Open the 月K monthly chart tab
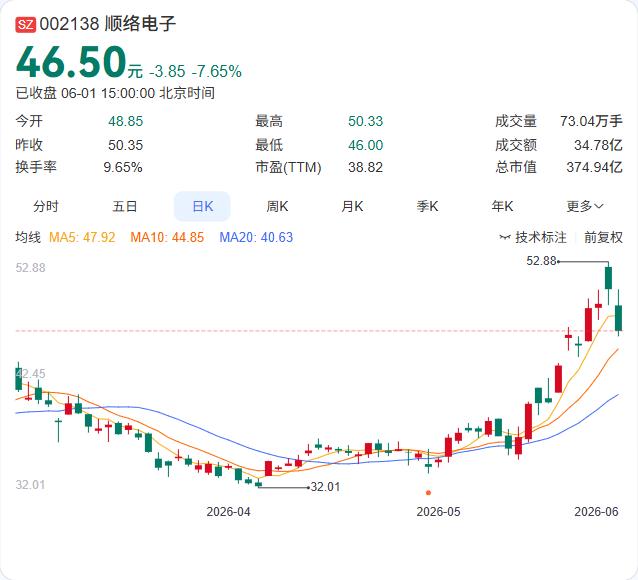This screenshot has height=580, width=638. [352, 206]
